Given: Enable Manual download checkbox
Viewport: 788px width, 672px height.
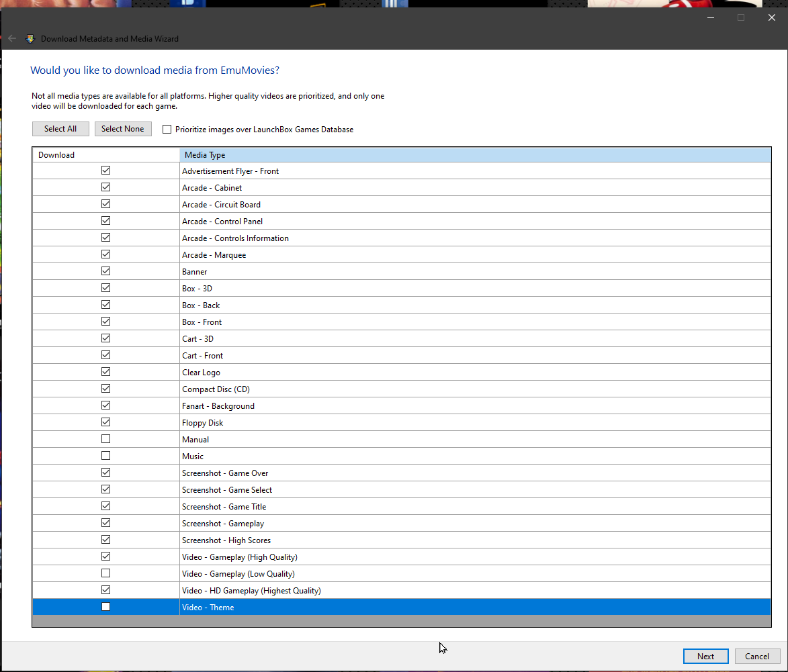Looking at the screenshot, I should tap(105, 439).
